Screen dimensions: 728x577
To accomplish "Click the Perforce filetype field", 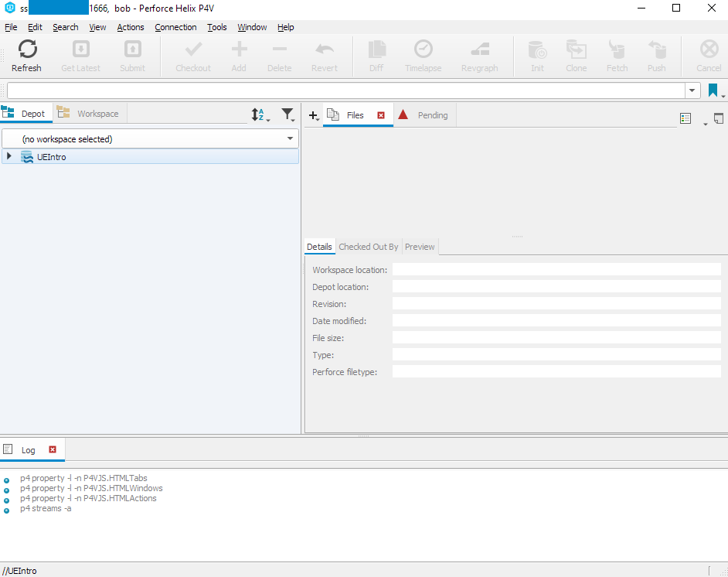I will pyautogui.click(x=556, y=372).
